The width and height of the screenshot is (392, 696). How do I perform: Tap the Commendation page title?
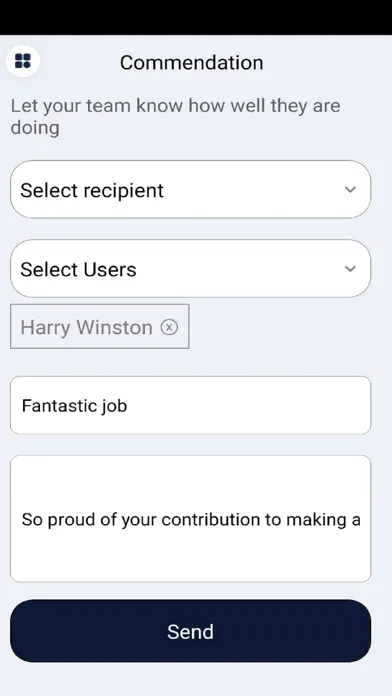191,63
